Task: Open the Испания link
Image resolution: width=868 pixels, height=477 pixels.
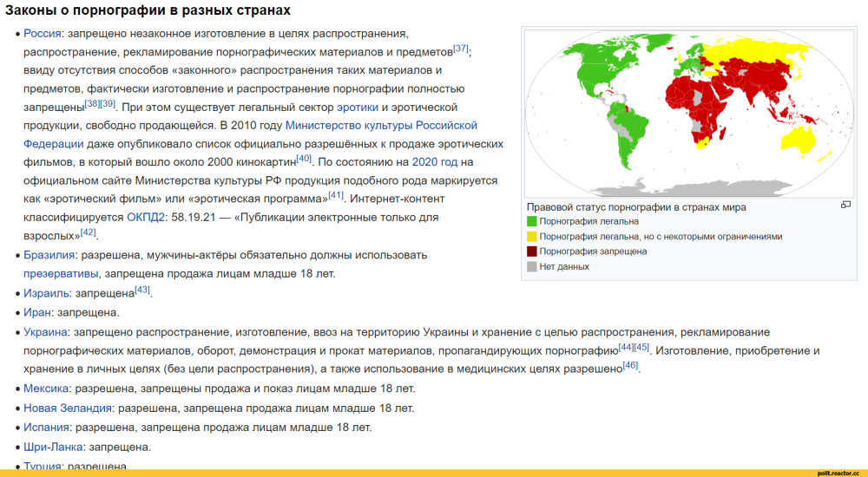Action: coord(46,428)
